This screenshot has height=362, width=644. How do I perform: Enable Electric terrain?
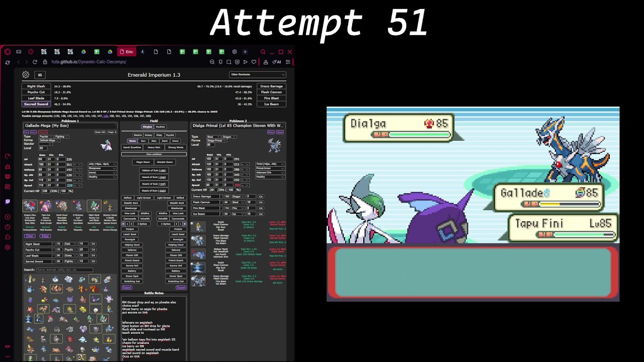point(137,135)
